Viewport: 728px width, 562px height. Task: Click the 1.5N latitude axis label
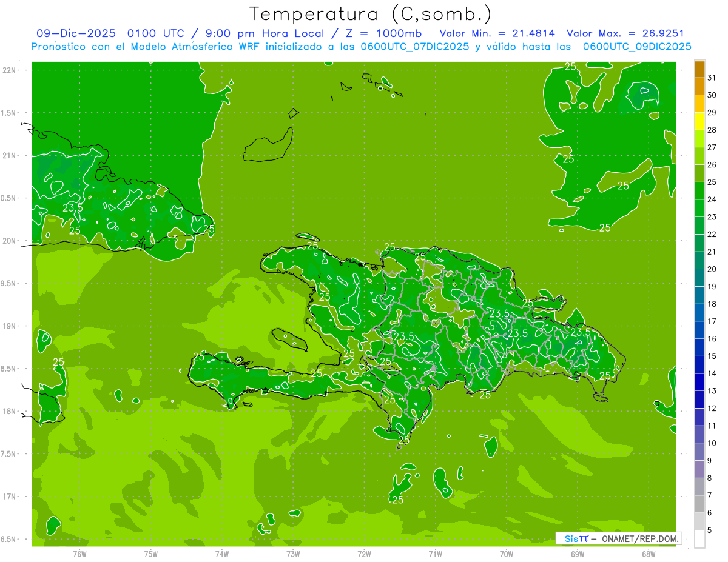point(8,113)
